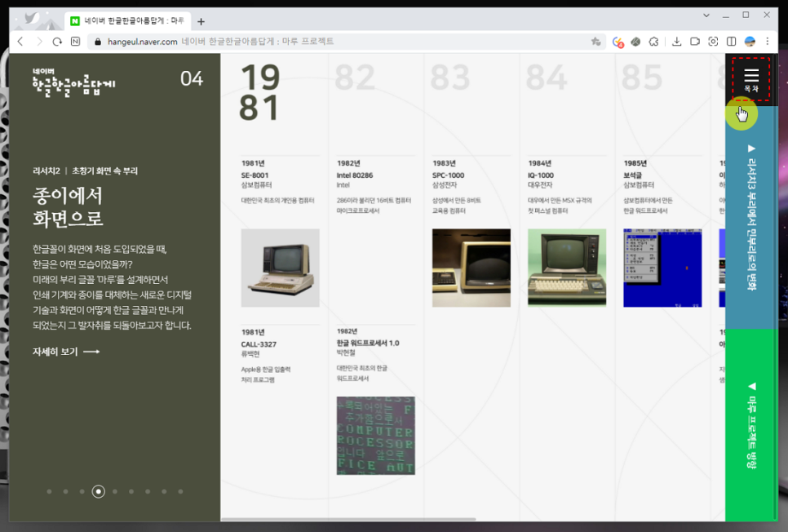The width and height of the screenshot is (788, 532).
Task: Select the second pagination dot
Action: [x=66, y=491]
